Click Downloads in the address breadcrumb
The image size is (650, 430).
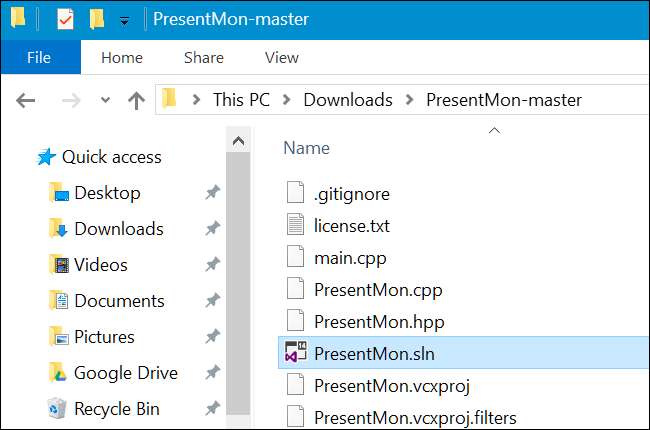(x=348, y=100)
